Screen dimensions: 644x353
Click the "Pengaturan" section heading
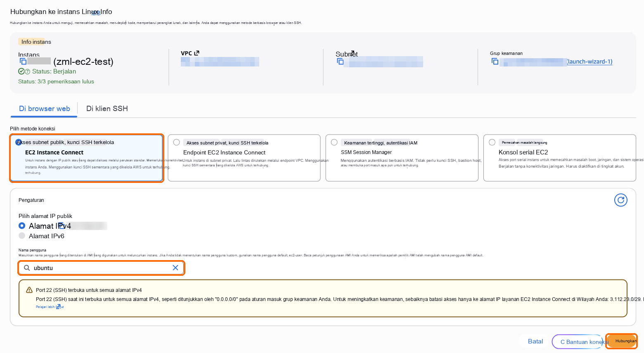click(31, 200)
